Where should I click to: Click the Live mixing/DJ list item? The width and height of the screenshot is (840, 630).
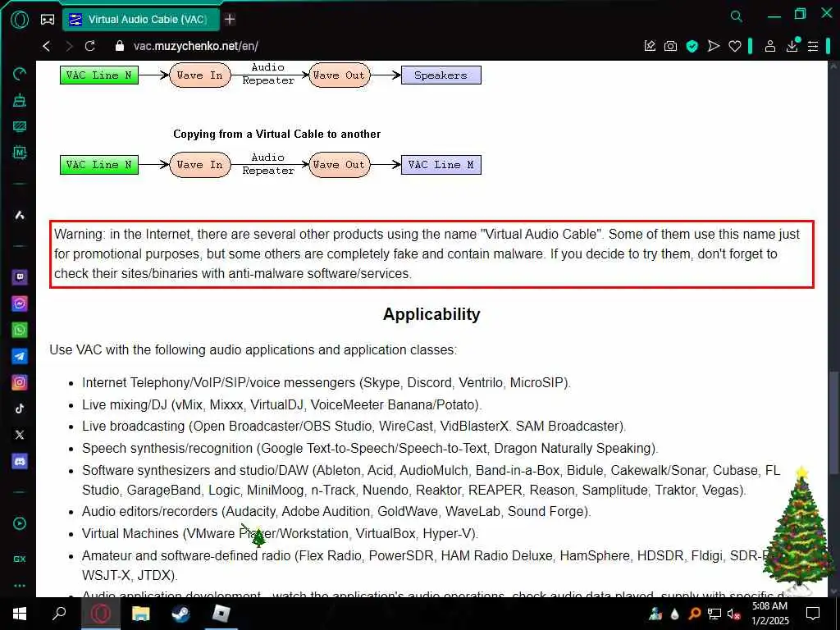point(282,404)
